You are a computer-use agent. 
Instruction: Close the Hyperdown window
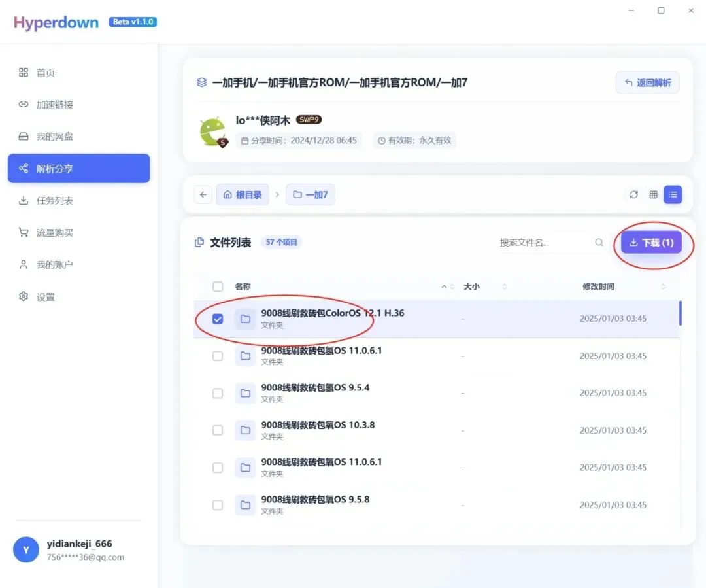(x=691, y=10)
